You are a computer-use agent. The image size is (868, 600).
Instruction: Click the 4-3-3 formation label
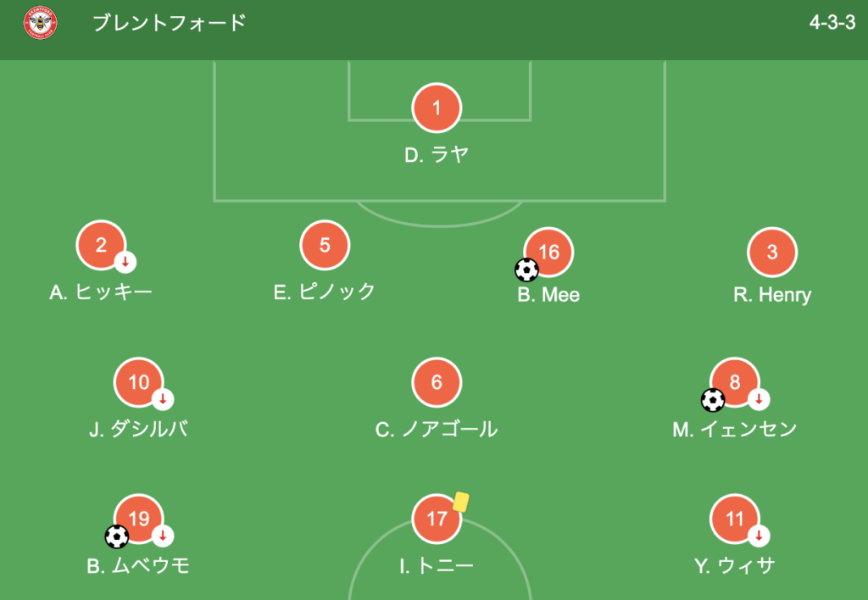tap(832, 23)
